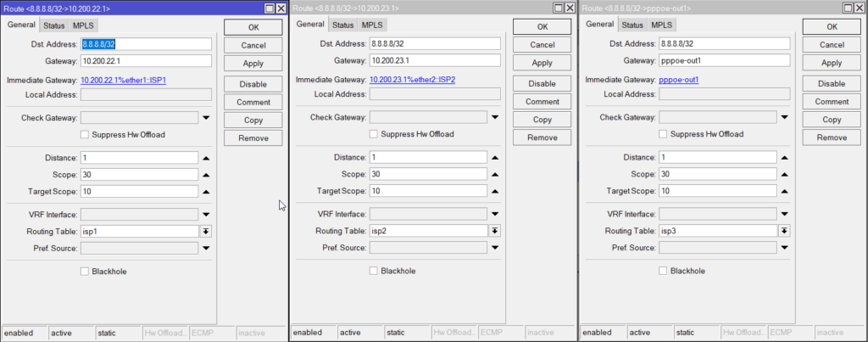Open Routing Table isp1 dropdown
Viewport: 868px width, 342px height.
click(x=206, y=232)
